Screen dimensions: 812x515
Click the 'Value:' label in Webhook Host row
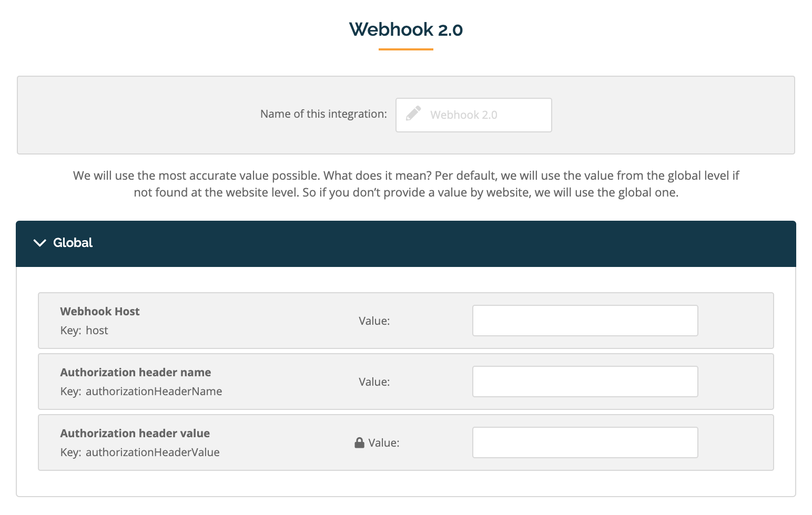[x=374, y=321]
